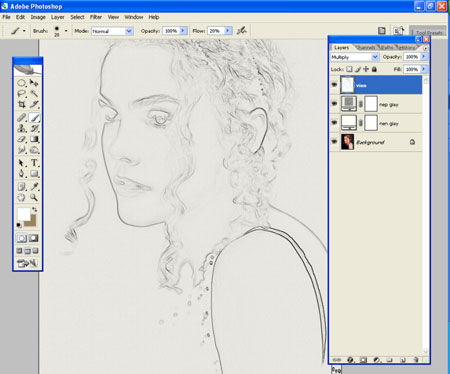Open the Image menu
Screen dimensions: 450x374
[38, 17]
